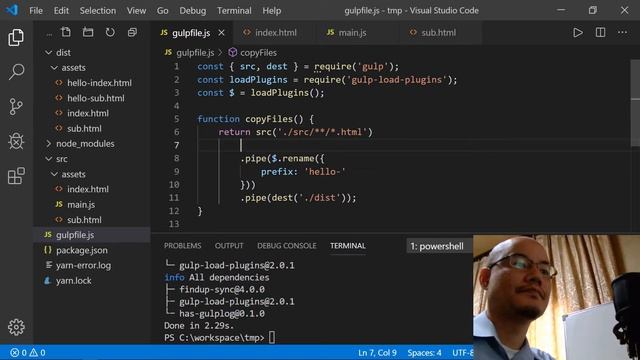Click gulpfile.js in the breadcrumb
The width and height of the screenshot is (640, 360).
195,53
